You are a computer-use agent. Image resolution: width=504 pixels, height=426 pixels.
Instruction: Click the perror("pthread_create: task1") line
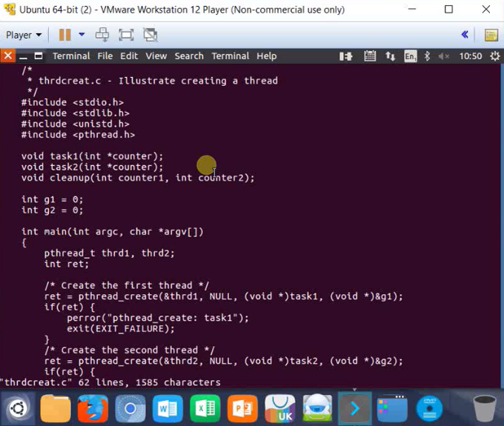pyautogui.click(x=158, y=318)
